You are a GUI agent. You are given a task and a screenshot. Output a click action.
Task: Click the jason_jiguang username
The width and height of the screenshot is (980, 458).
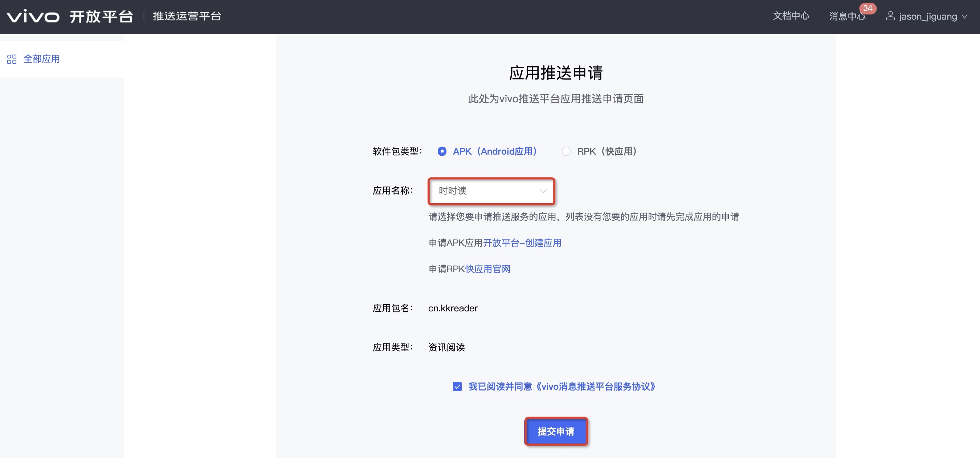928,16
